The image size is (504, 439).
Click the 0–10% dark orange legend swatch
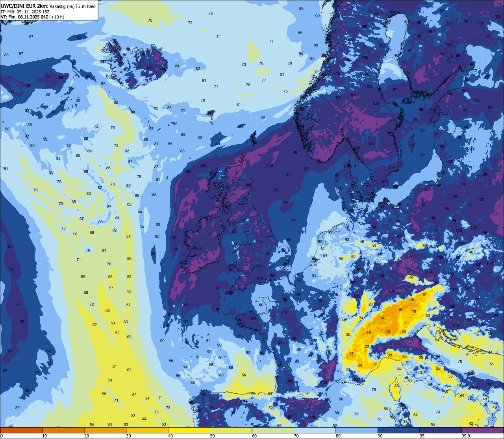[x=21, y=430]
